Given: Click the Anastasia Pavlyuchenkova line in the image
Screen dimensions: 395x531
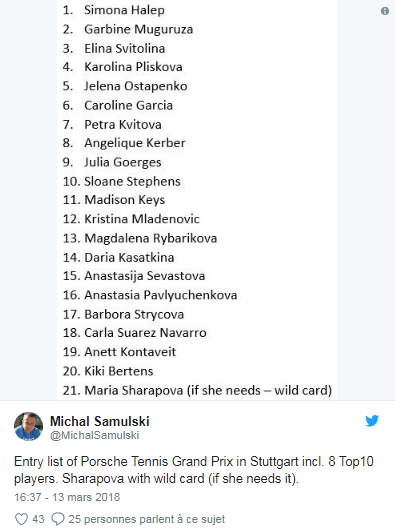Looking at the screenshot, I should [x=150, y=295].
